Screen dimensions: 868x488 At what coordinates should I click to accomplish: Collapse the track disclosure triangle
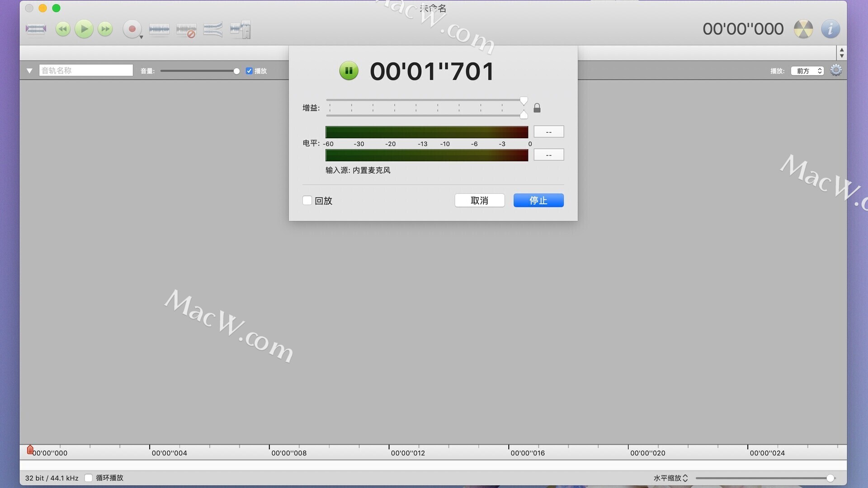click(x=29, y=70)
